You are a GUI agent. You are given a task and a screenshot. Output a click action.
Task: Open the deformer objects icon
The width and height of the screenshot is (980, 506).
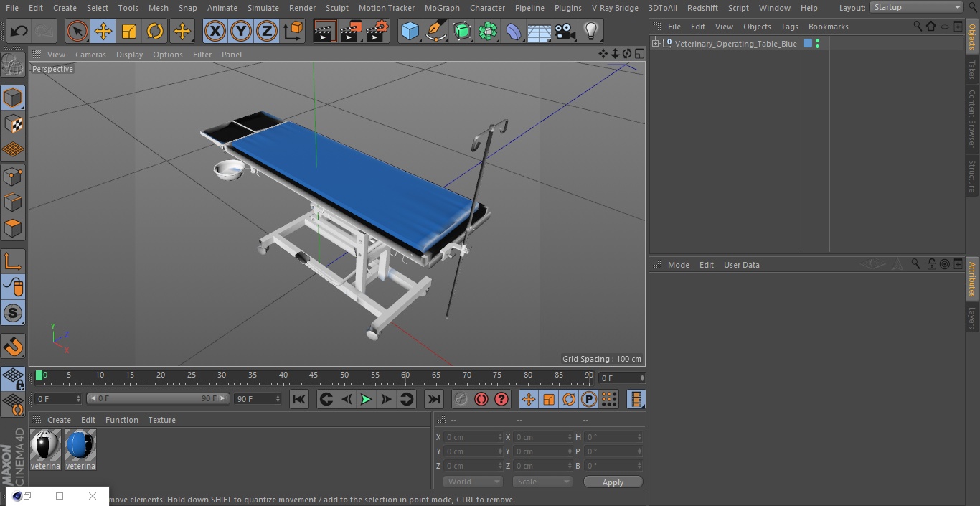click(x=514, y=31)
